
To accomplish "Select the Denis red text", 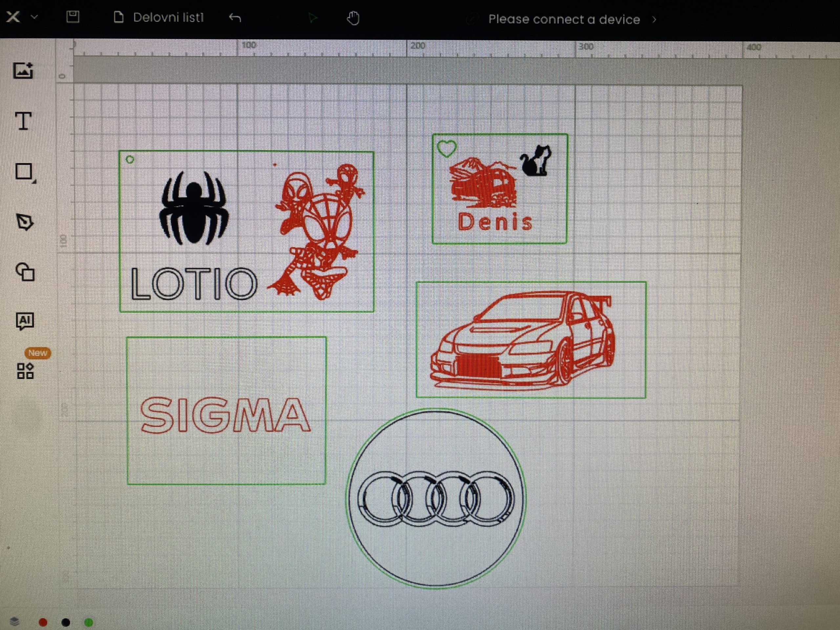I will tap(495, 222).
